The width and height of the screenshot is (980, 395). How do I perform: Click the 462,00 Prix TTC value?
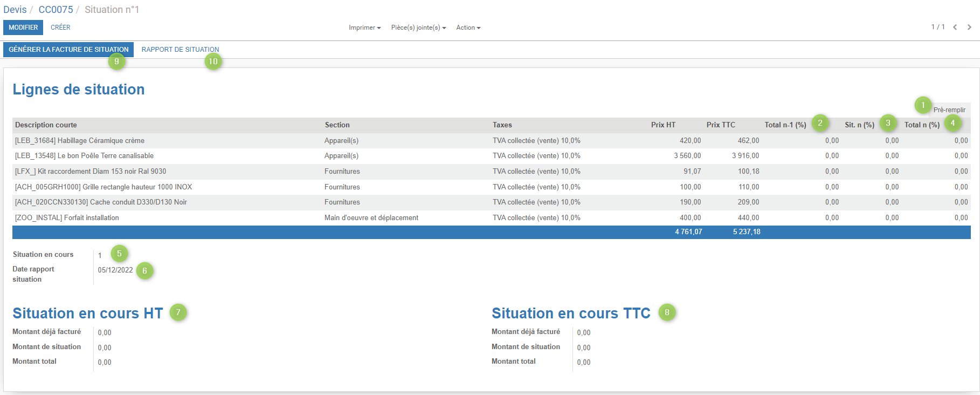[748, 141]
